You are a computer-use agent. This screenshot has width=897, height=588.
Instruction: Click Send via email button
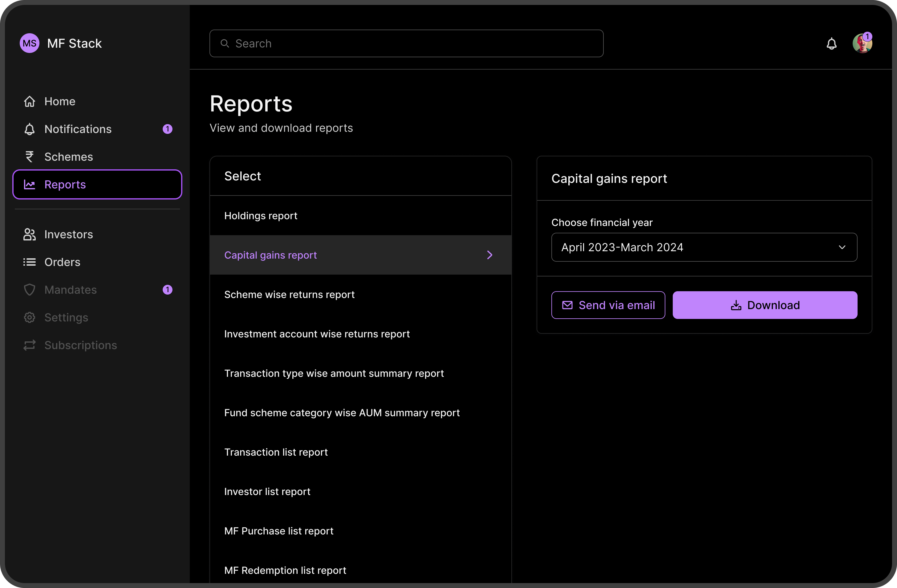coord(607,304)
